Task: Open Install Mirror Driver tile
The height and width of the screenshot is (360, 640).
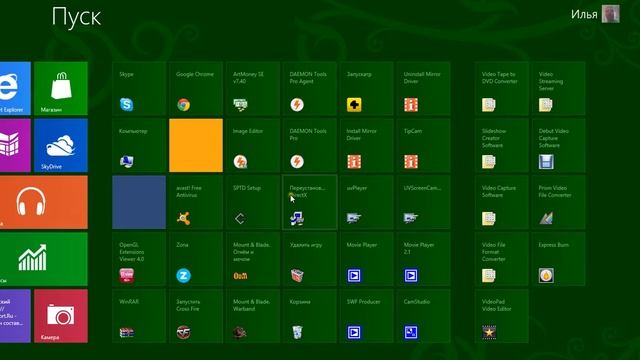Action: [367, 145]
